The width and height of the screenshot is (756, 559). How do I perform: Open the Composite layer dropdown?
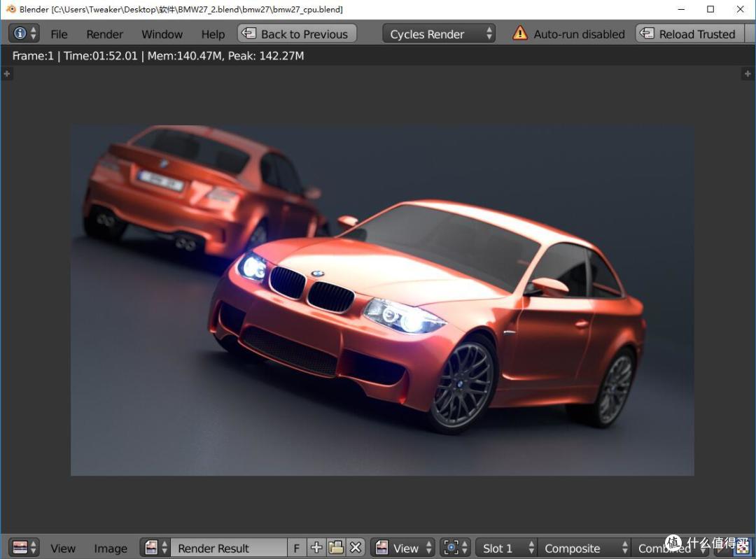pyautogui.click(x=583, y=548)
